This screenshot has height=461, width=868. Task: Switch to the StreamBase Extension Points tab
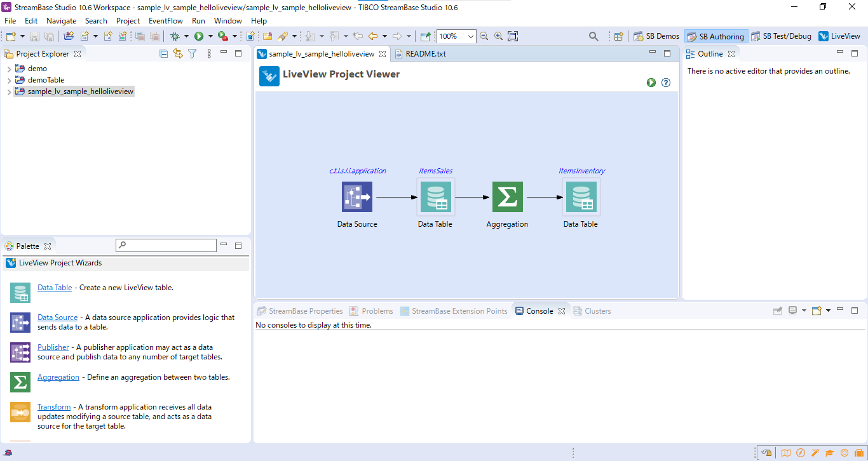pyautogui.click(x=454, y=311)
